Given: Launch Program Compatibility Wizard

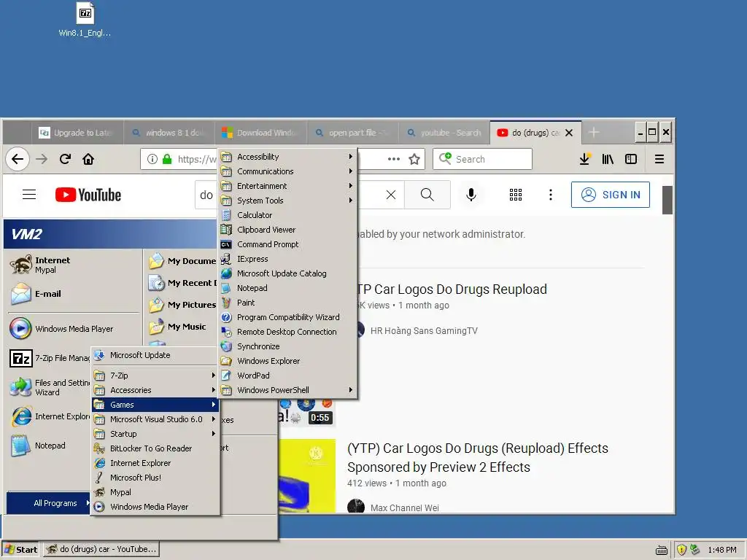Looking at the screenshot, I should [x=287, y=317].
